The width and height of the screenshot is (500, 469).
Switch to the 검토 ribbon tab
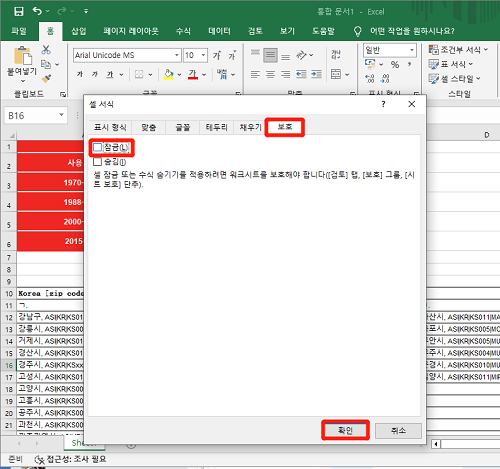255,31
